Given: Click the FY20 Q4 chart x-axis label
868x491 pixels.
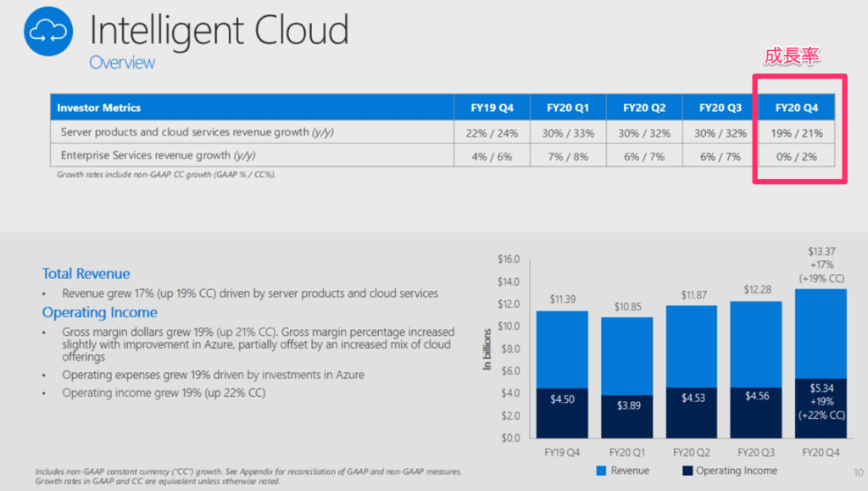Looking at the screenshot, I should 821,453.
